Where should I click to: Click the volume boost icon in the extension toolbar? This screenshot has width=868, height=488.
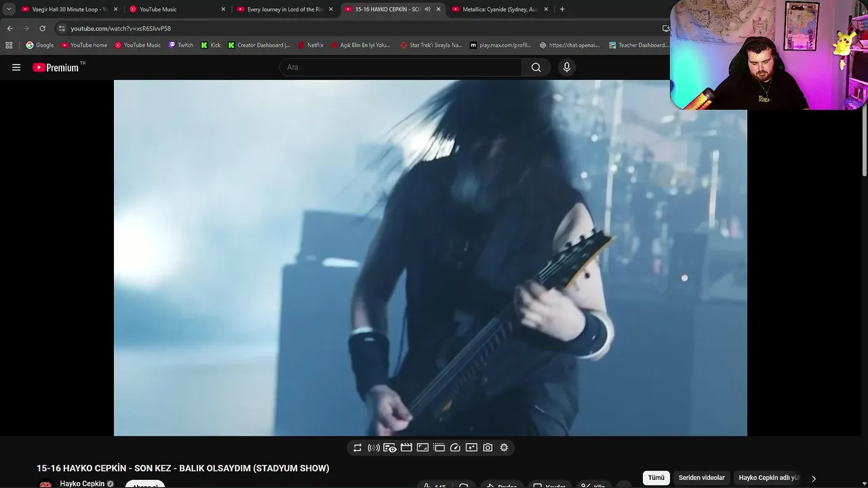tap(374, 447)
